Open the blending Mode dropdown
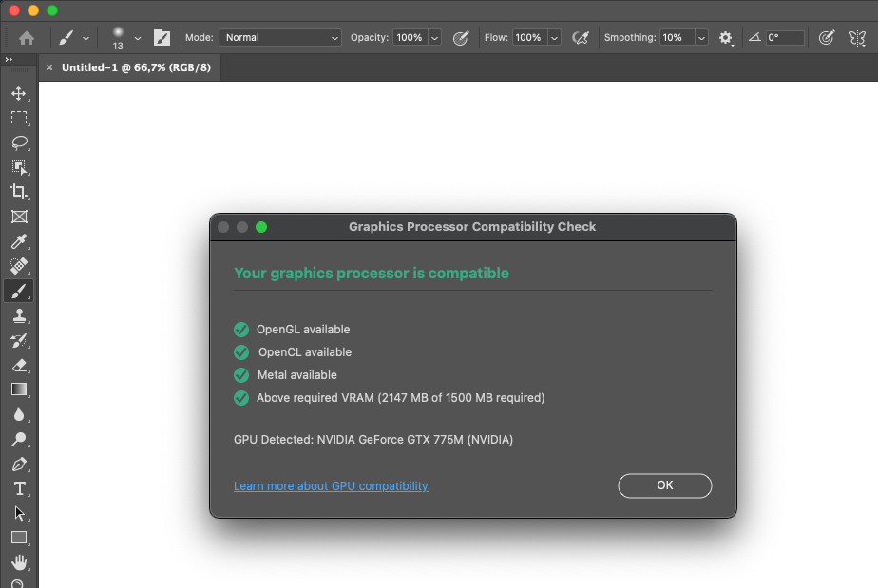The image size is (878, 588). [280, 37]
